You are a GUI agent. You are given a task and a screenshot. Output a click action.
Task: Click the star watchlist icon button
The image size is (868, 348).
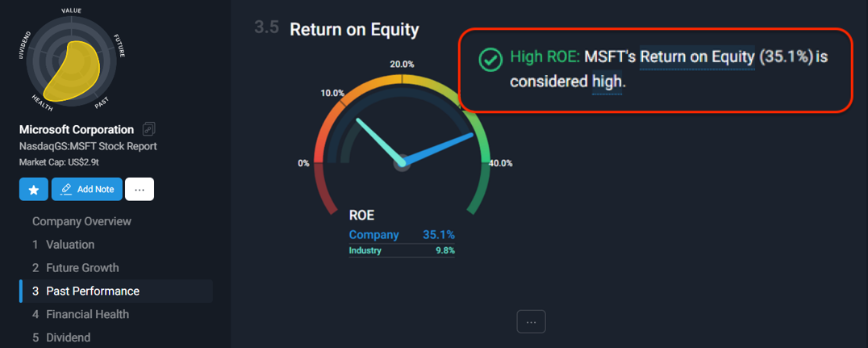(34, 189)
